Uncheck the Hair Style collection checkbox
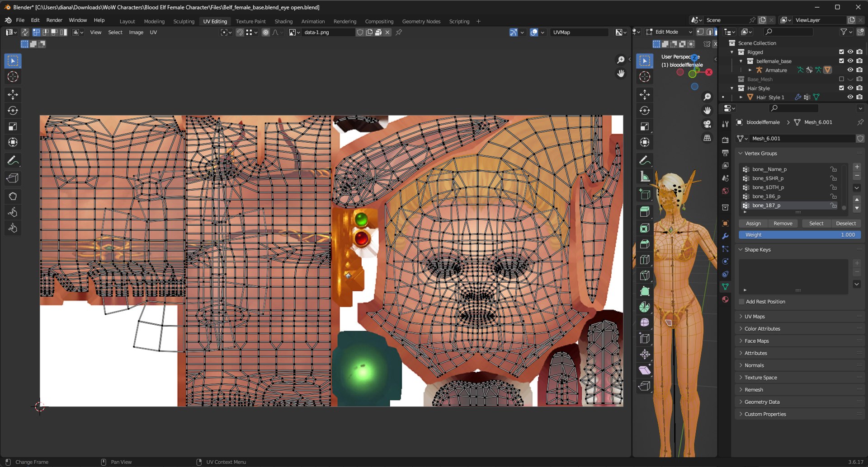 841,88
